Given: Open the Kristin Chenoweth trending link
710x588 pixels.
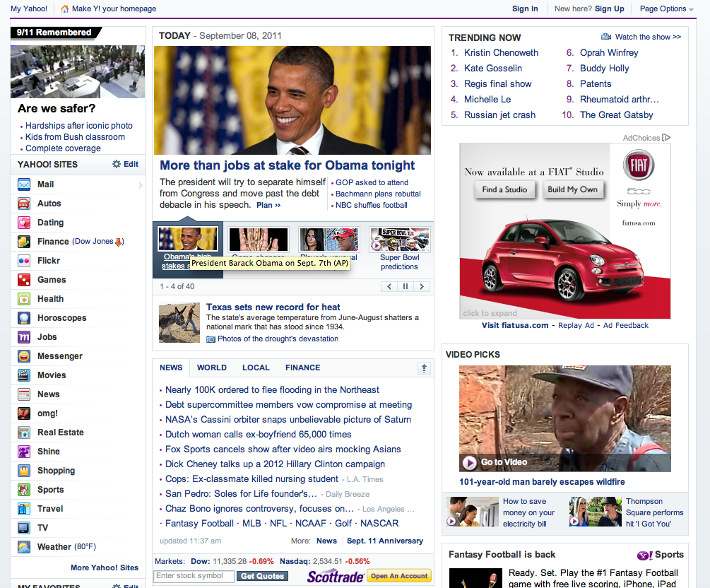Looking at the screenshot, I should [x=502, y=52].
